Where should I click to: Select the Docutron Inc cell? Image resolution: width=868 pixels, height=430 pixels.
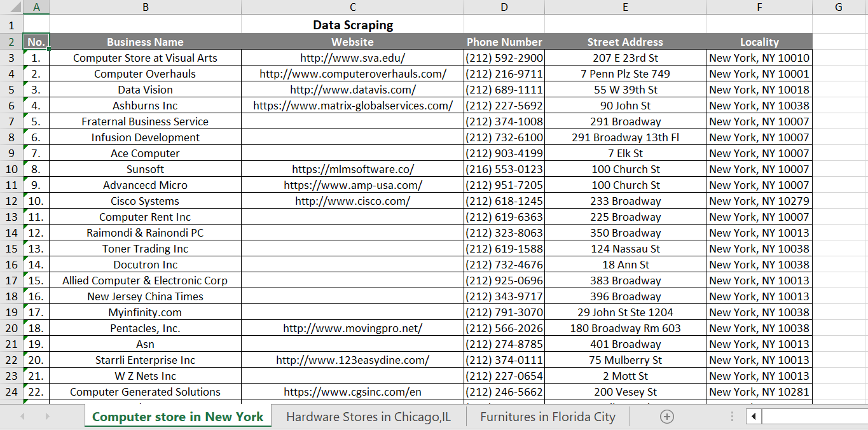coord(145,265)
